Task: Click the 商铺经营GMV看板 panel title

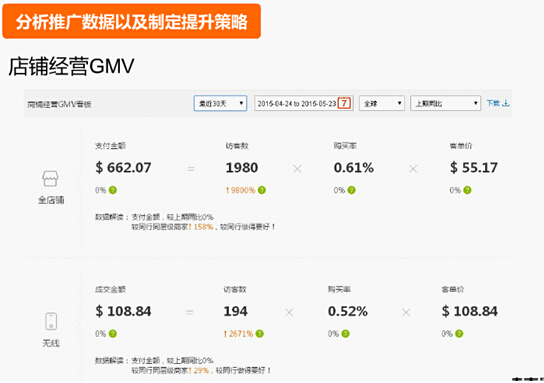Action: pyautogui.click(x=59, y=104)
